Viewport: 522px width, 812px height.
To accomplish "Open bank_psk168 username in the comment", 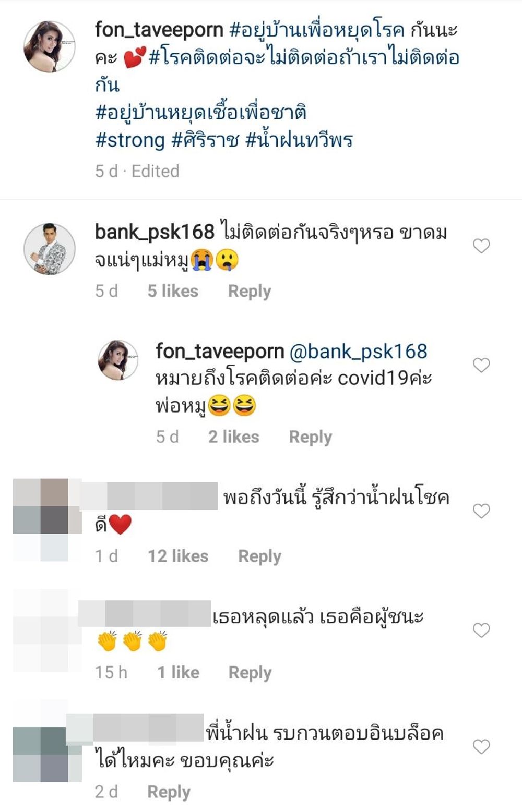I will (155, 233).
